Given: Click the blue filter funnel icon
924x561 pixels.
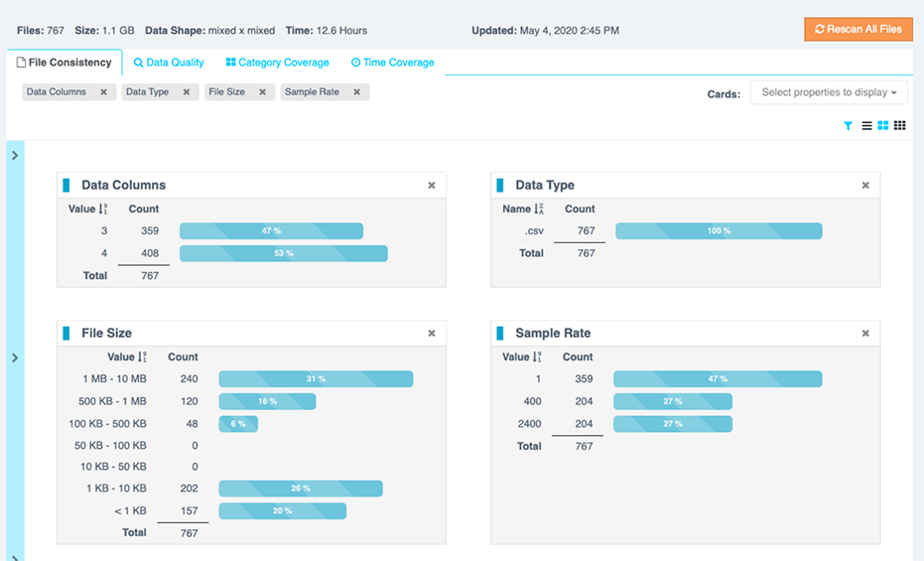Looking at the screenshot, I should click(x=849, y=126).
